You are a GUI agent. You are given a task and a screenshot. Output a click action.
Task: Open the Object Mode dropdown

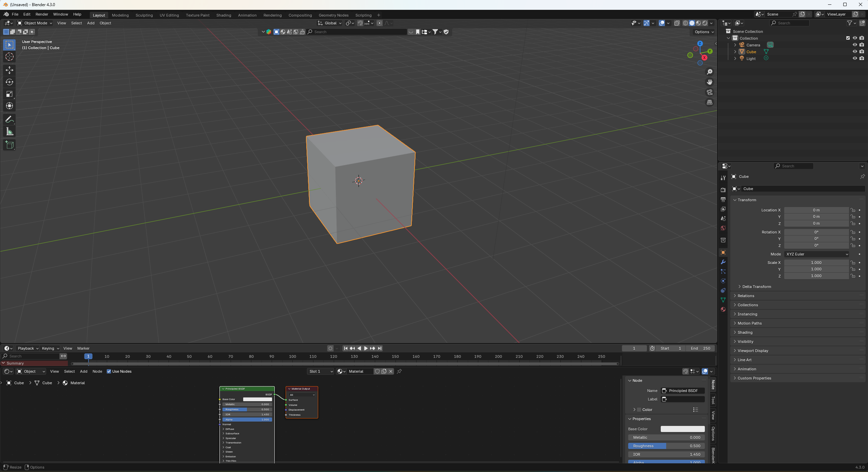[35, 23]
